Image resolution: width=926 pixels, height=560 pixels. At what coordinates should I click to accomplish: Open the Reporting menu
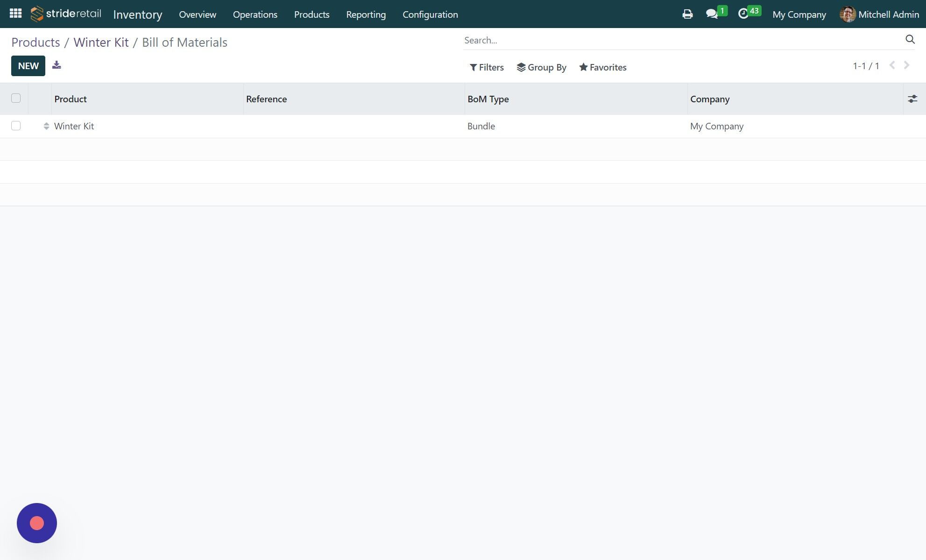tap(366, 14)
